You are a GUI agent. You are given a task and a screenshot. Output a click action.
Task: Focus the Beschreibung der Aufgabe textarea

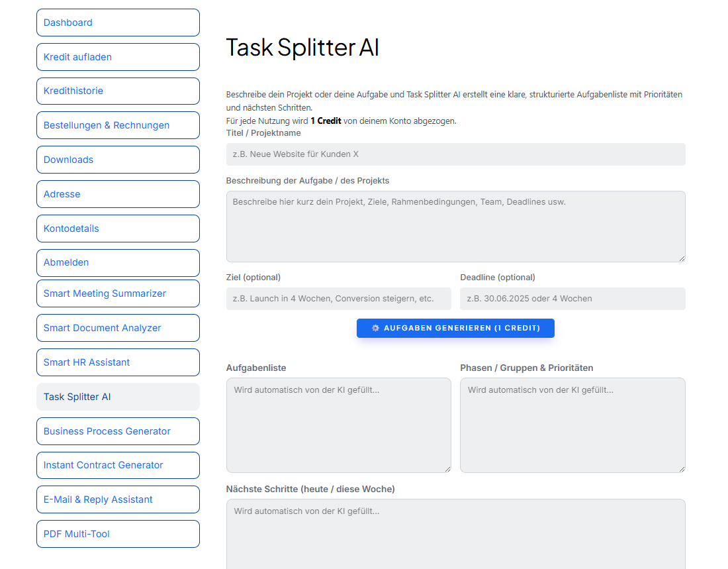(x=455, y=227)
